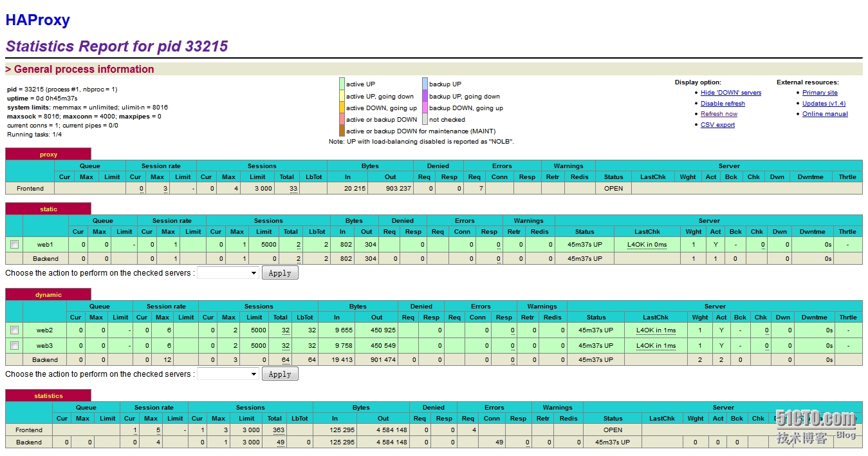Screen dimensions: 868x456
Task: Click proxy Frontend Errors Req 7
Action: (474, 189)
